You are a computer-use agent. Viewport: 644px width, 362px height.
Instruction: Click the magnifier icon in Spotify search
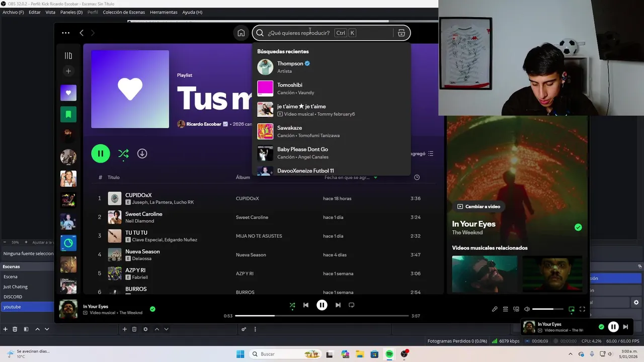click(260, 33)
